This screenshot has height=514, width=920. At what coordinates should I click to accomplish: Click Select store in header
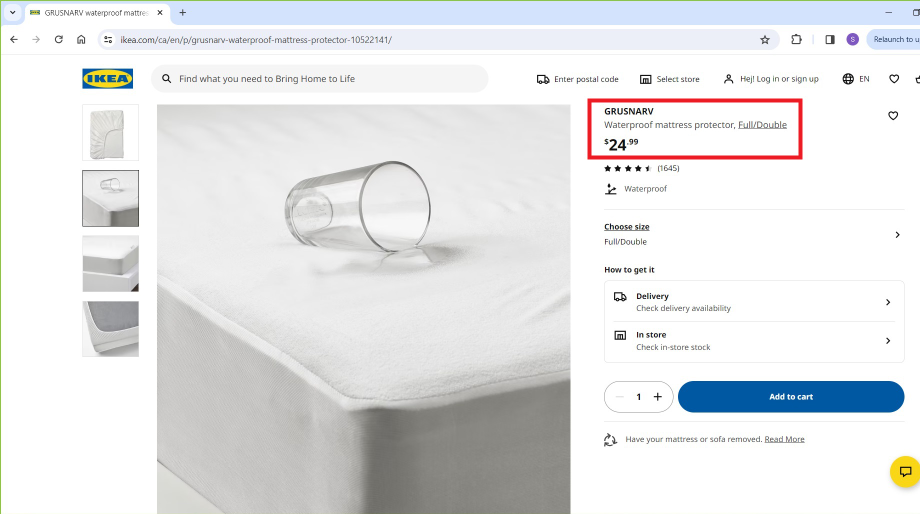[x=669, y=79]
